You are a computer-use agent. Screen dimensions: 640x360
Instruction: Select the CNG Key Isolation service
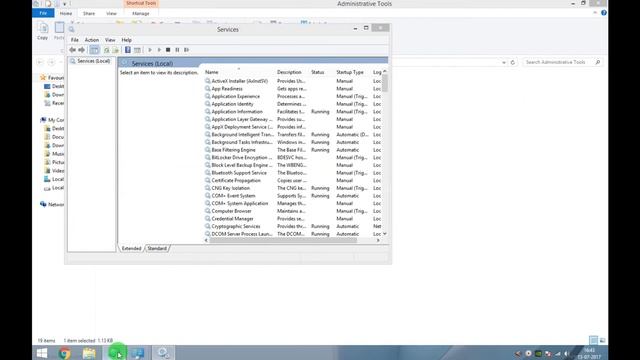click(293, 188)
